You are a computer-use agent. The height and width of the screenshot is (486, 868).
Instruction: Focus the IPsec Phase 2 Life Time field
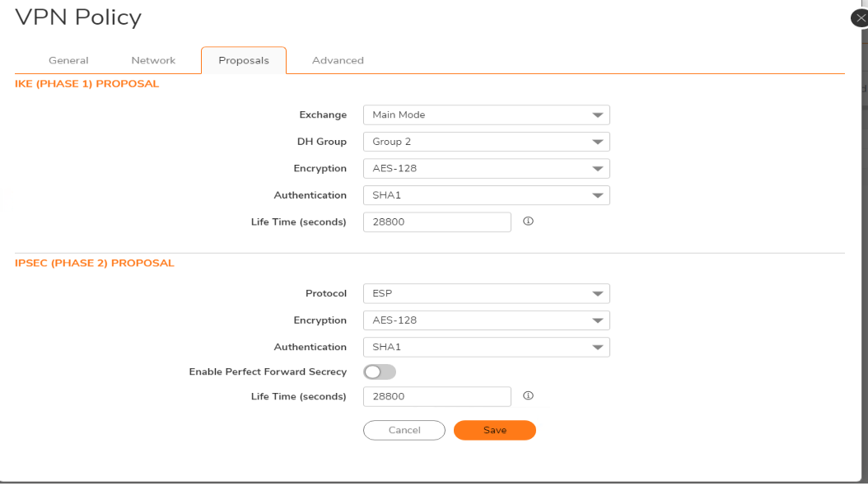pos(437,396)
